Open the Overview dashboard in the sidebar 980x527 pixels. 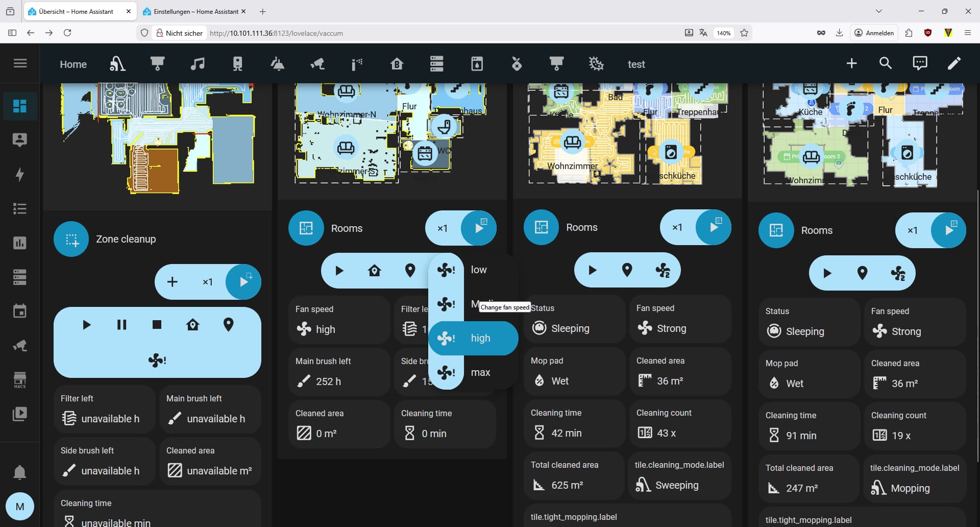(20, 106)
